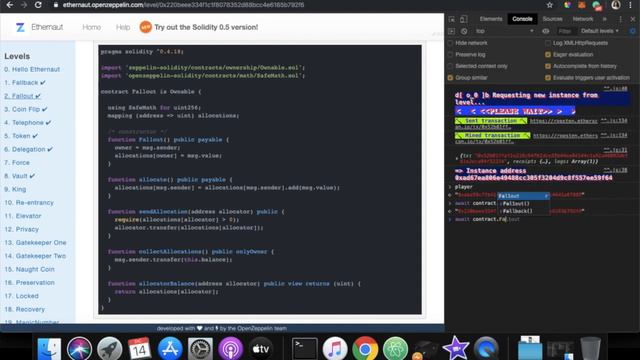Enable the Hide network checkbox
This screenshot has width=640, height=360.
coord(451,43)
